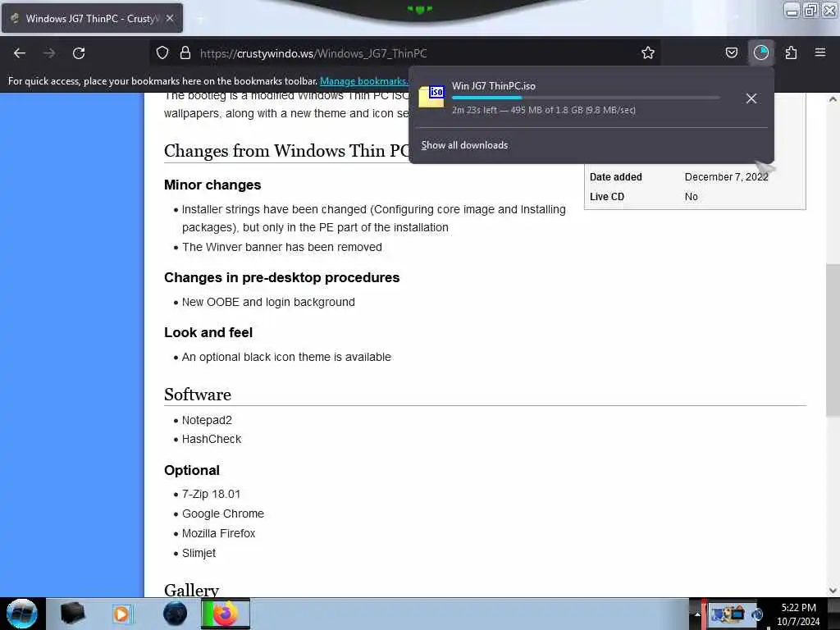Click the Look and feel heading
This screenshot has height=630, width=840.
point(208,333)
